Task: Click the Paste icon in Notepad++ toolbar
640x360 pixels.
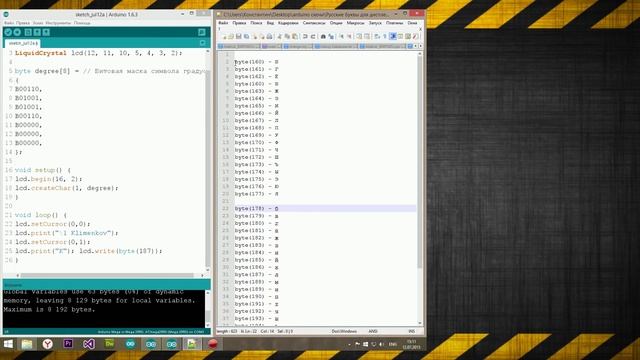Action: coord(295,36)
